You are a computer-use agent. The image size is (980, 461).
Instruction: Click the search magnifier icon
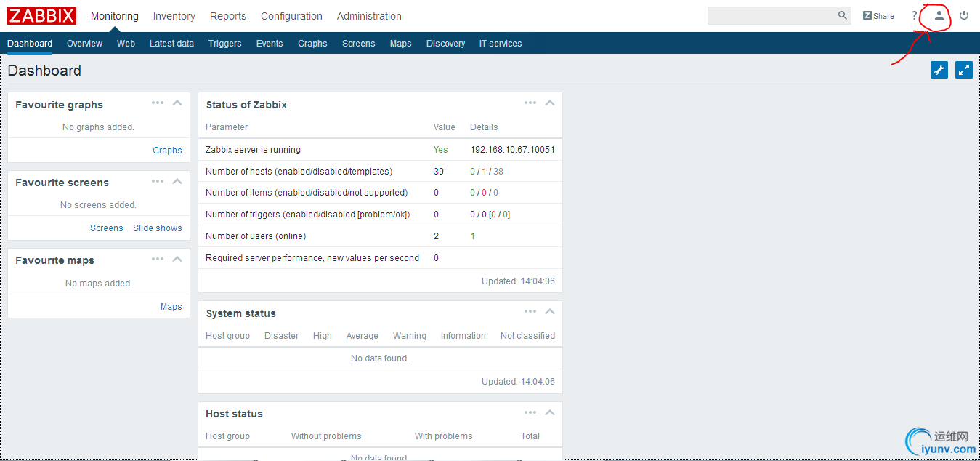coord(843,15)
